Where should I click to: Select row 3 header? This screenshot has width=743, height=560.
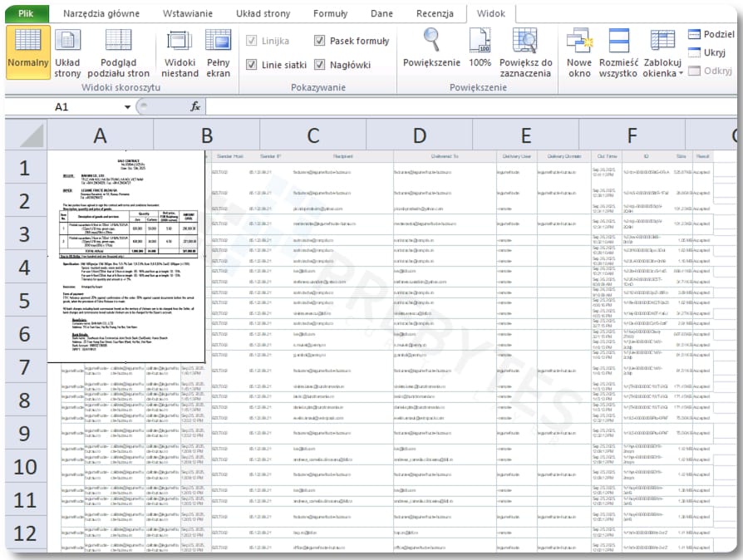click(x=25, y=234)
